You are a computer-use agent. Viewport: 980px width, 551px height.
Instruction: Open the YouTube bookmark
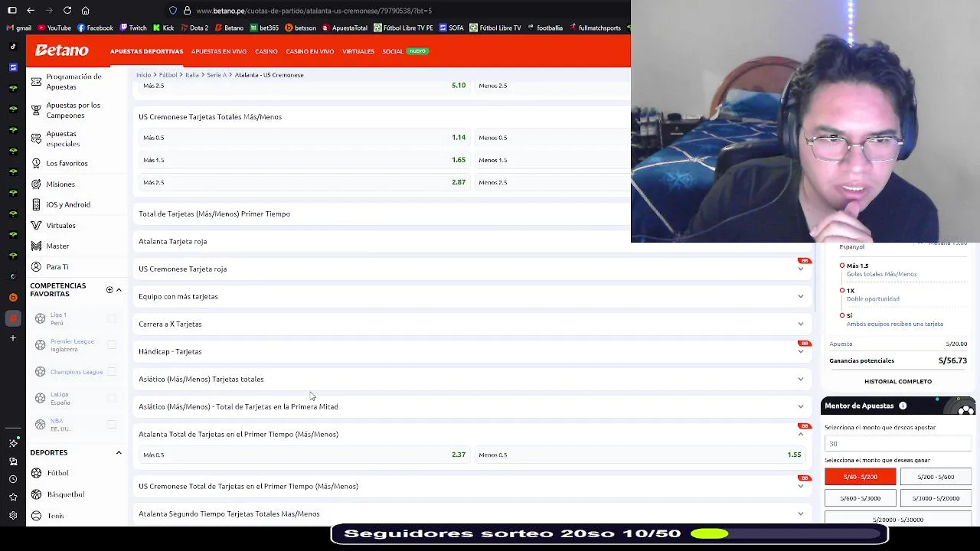pyautogui.click(x=54, y=28)
